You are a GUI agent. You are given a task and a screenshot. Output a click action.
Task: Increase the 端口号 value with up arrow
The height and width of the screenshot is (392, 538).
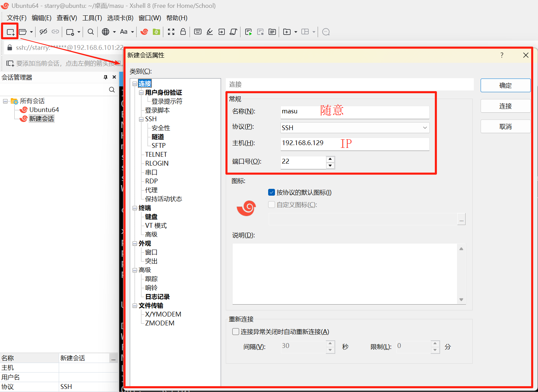point(330,159)
